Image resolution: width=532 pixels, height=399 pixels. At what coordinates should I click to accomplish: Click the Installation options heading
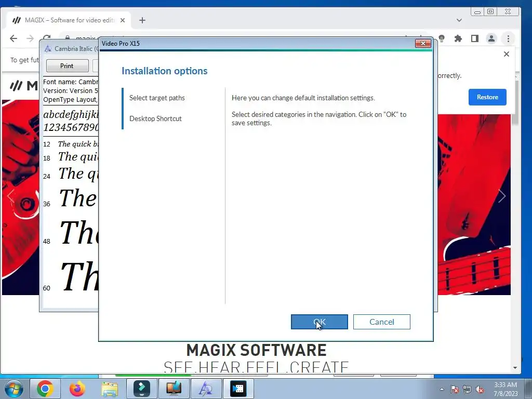click(165, 71)
